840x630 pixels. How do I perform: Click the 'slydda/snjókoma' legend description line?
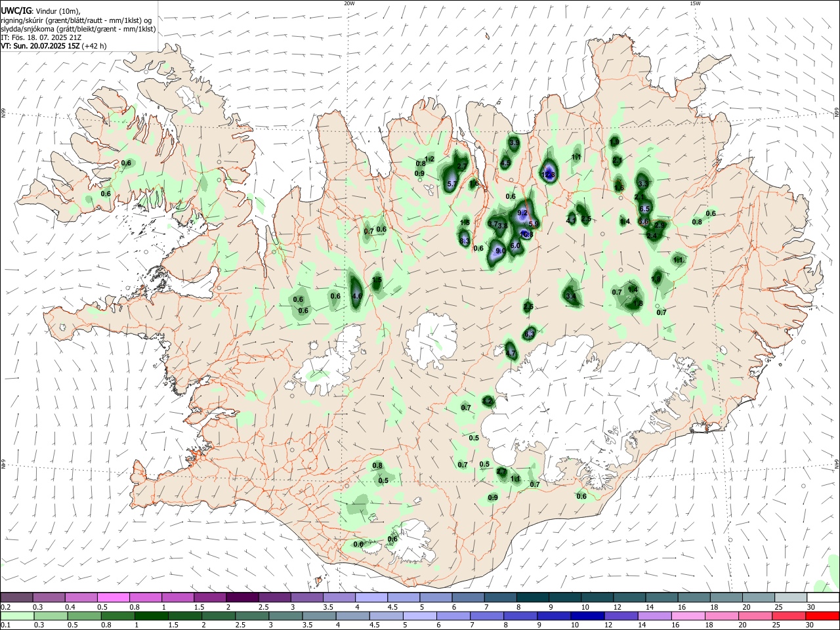(78, 29)
